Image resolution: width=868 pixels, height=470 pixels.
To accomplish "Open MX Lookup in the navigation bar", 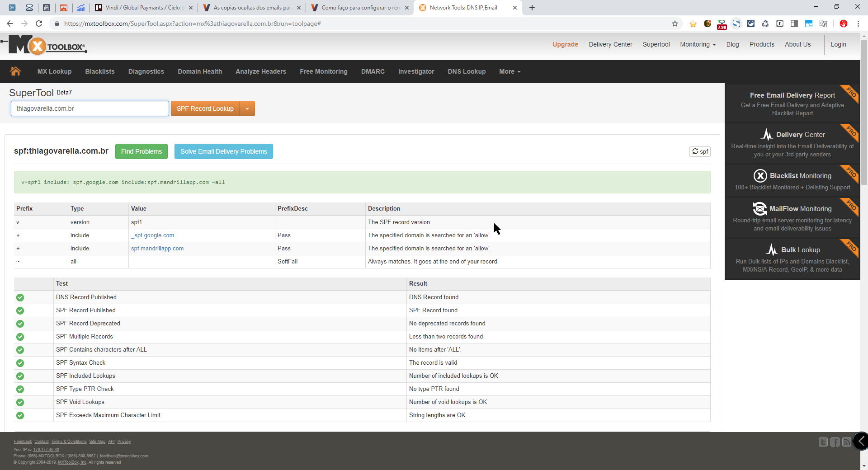I will point(54,71).
